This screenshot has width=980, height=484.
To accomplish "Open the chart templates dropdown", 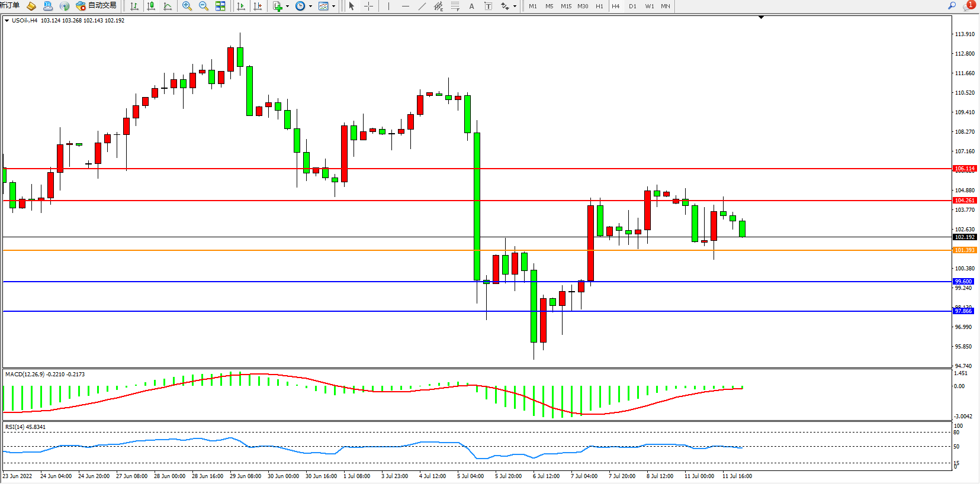I will [333, 6].
